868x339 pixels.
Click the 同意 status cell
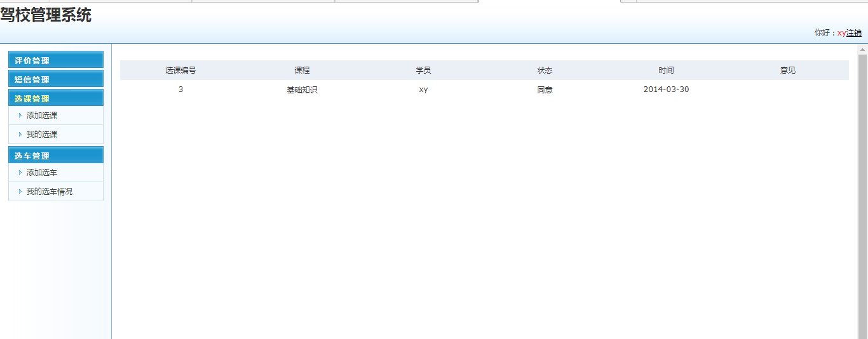(x=545, y=90)
